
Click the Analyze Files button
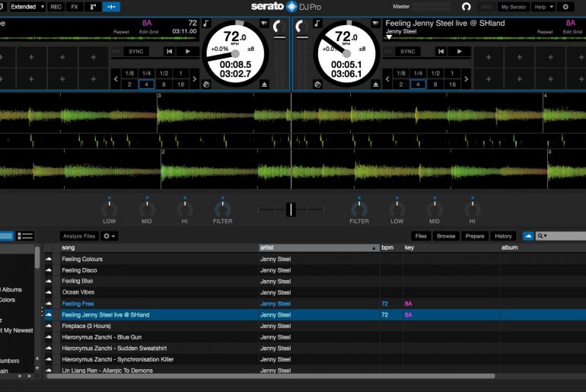[79, 236]
